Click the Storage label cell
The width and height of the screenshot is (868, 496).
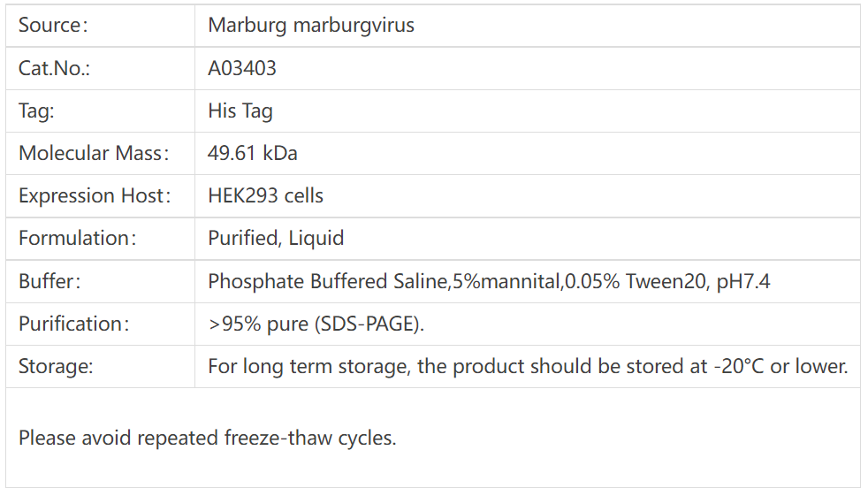coord(100,366)
